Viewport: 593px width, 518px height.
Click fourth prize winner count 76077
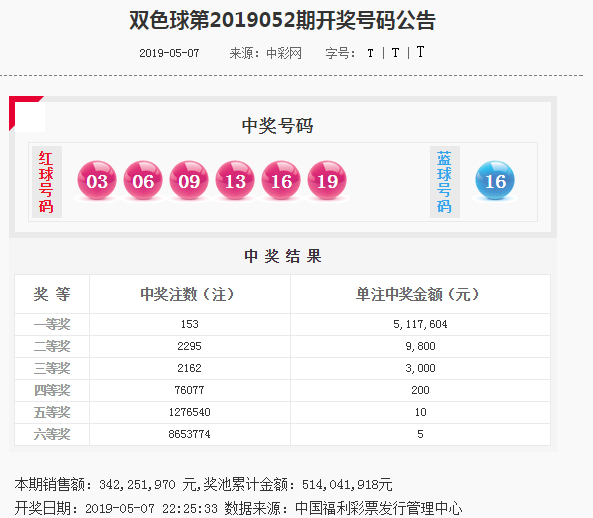click(189, 390)
